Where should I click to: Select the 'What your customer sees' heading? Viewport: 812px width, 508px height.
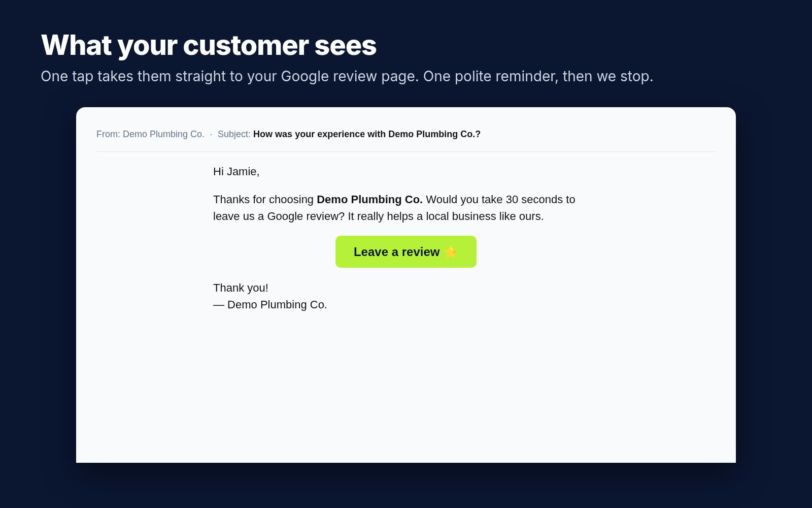tap(209, 45)
